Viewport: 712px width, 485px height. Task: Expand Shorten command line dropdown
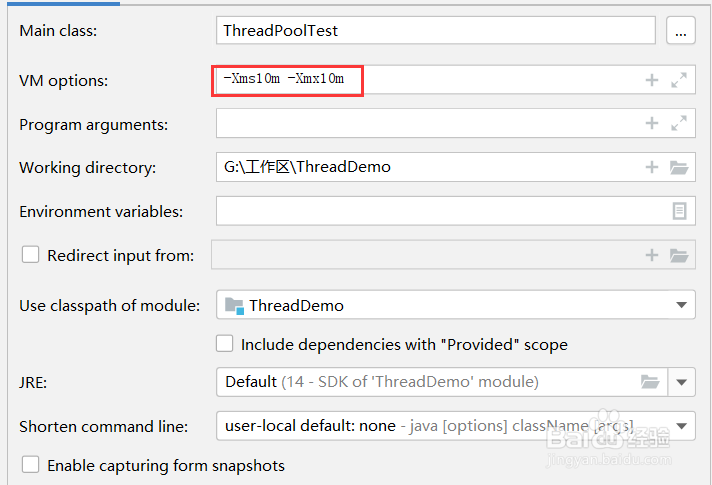point(682,426)
